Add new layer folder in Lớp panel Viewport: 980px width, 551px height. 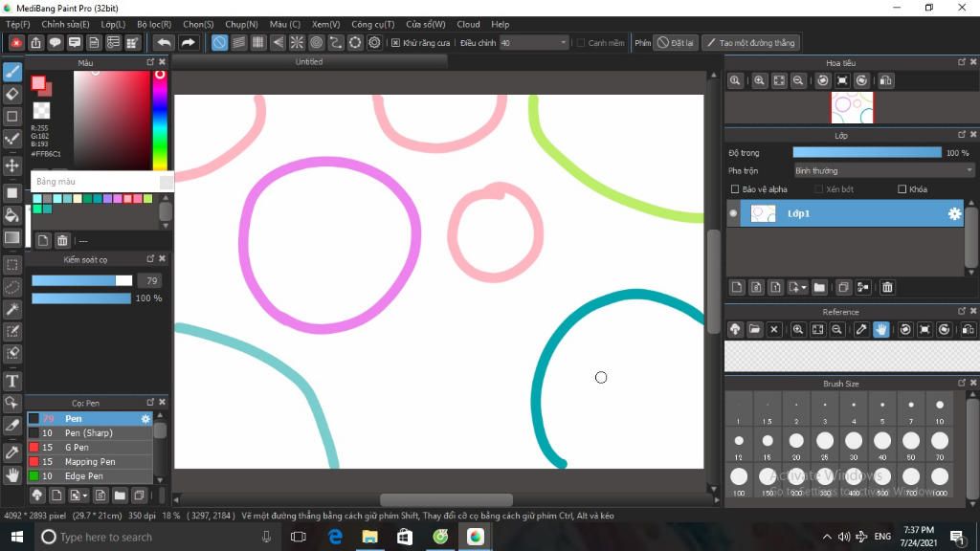[x=819, y=287]
